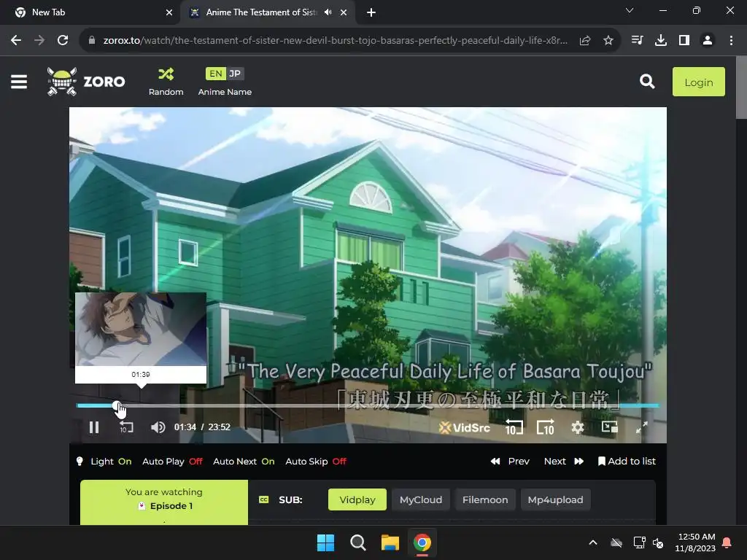Pick a Random anime
The width and height of the screenshot is (747, 560).
[x=166, y=82]
